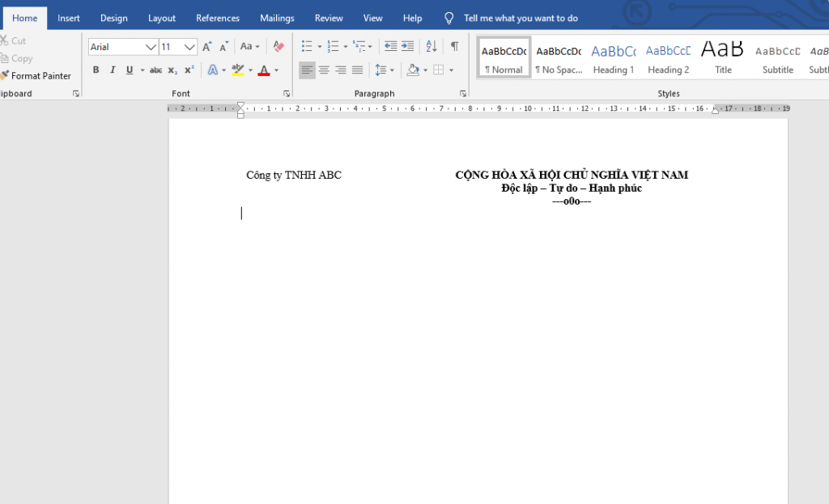Click the Tell me what you want to do box

point(521,18)
